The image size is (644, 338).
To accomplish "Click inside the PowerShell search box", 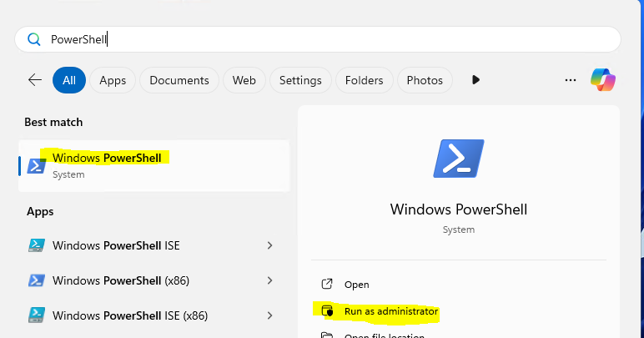I will 334,39.
